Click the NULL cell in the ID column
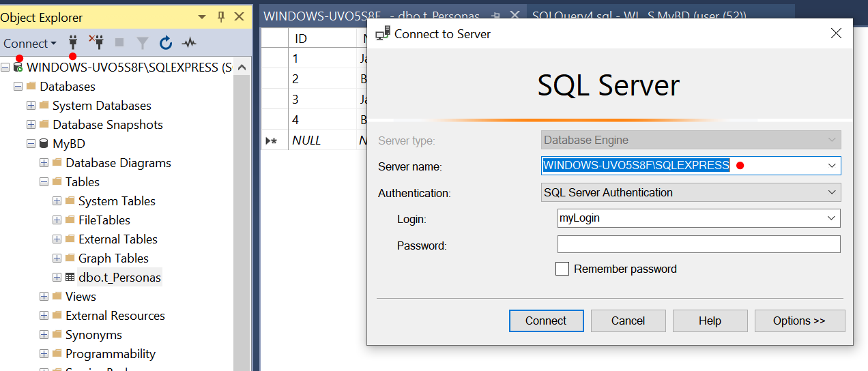Viewport: 868px width, 371px height. click(x=321, y=140)
